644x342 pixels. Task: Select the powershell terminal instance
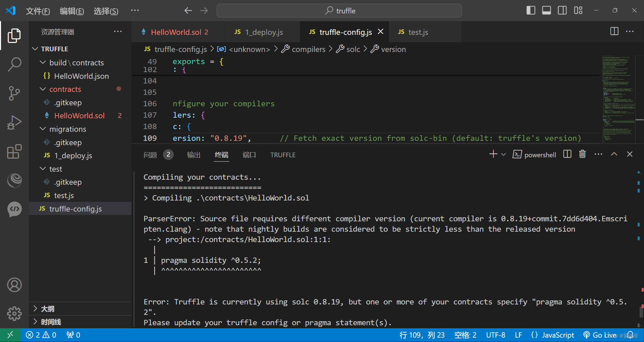coord(534,155)
